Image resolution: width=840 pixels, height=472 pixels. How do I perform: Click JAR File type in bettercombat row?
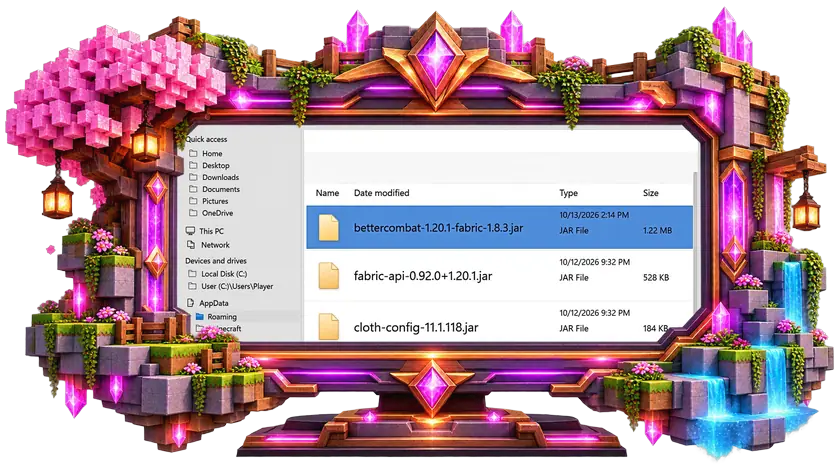(x=574, y=230)
